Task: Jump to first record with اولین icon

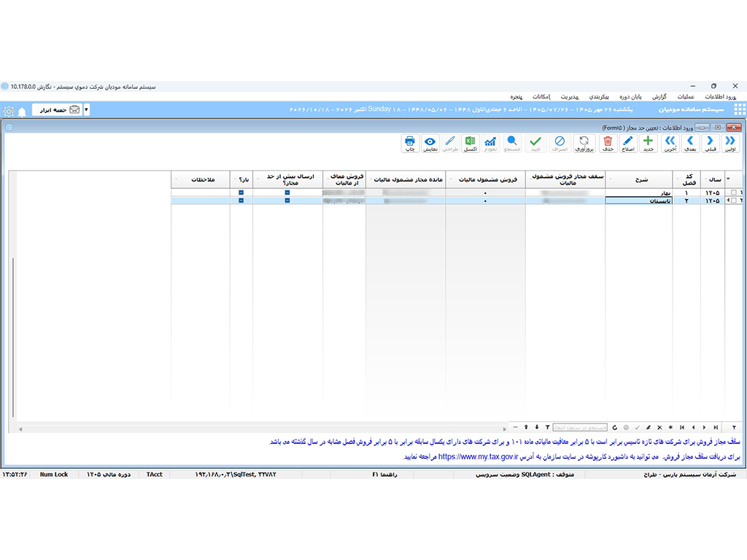Action: [730, 143]
